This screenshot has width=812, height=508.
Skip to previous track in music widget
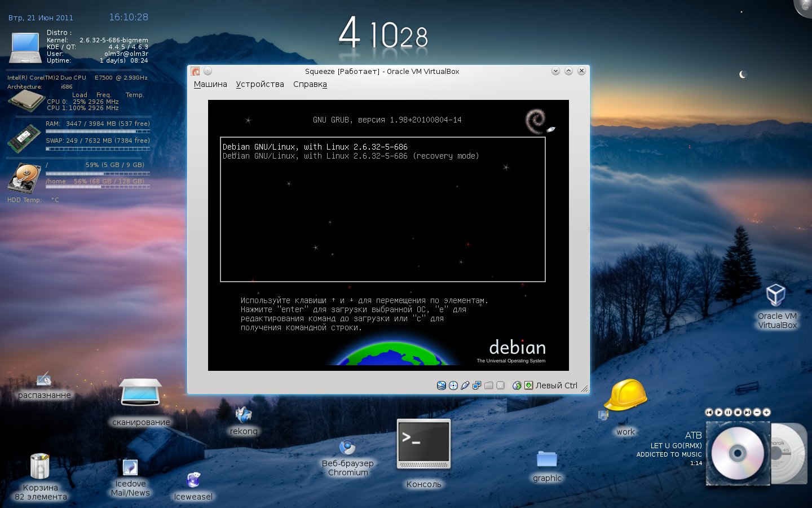click(709, 413)
